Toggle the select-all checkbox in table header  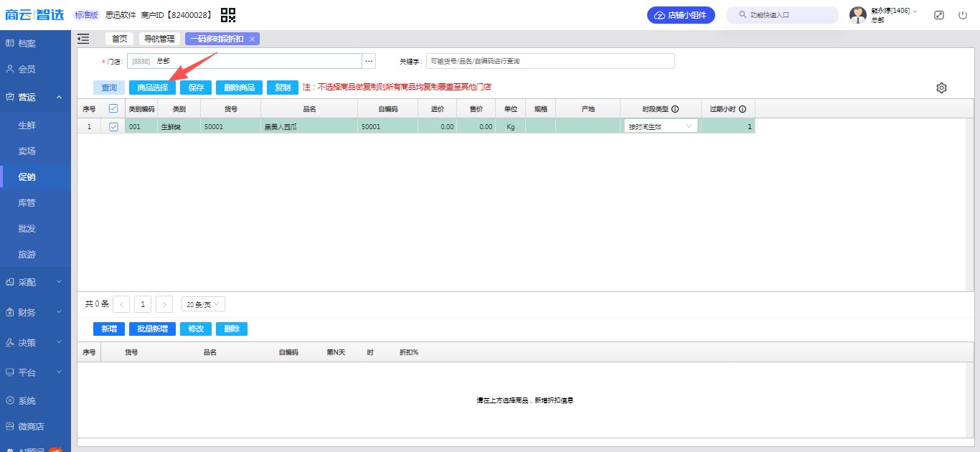[113, 109]
